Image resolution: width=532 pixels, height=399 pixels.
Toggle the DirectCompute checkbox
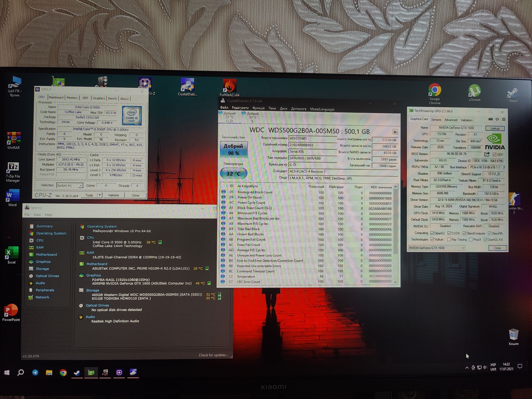[x=464, y=233]
